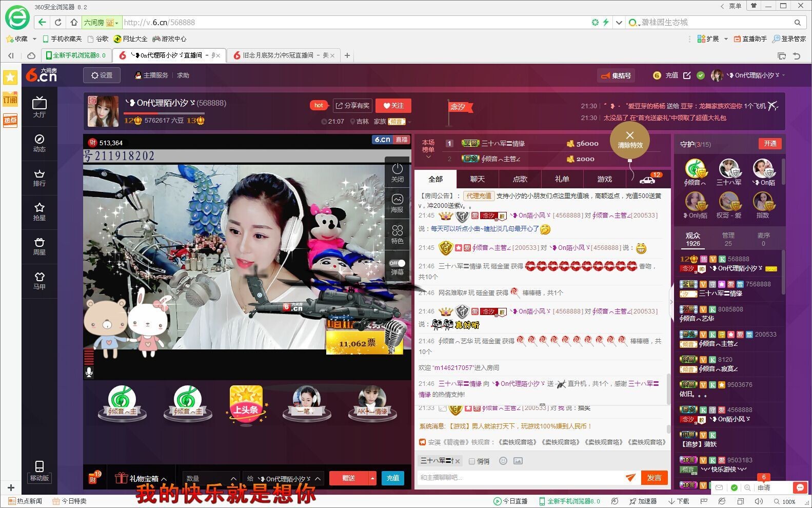Viewport: 812px width, 508px height.
Task: Click the 抢星 star icon in sidebar
Action: click(39, 211)
